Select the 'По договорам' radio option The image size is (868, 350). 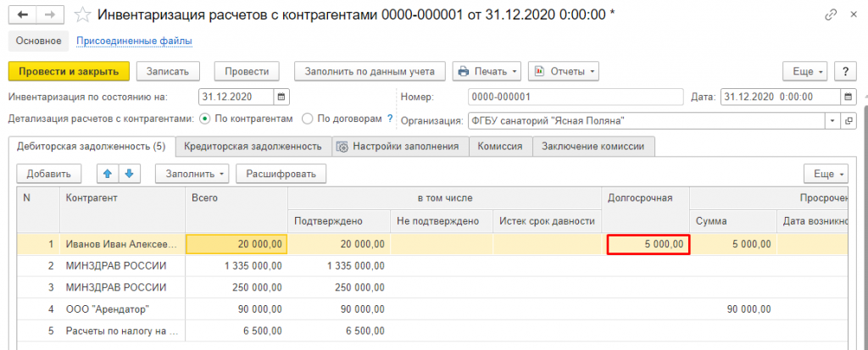(309, 119)
